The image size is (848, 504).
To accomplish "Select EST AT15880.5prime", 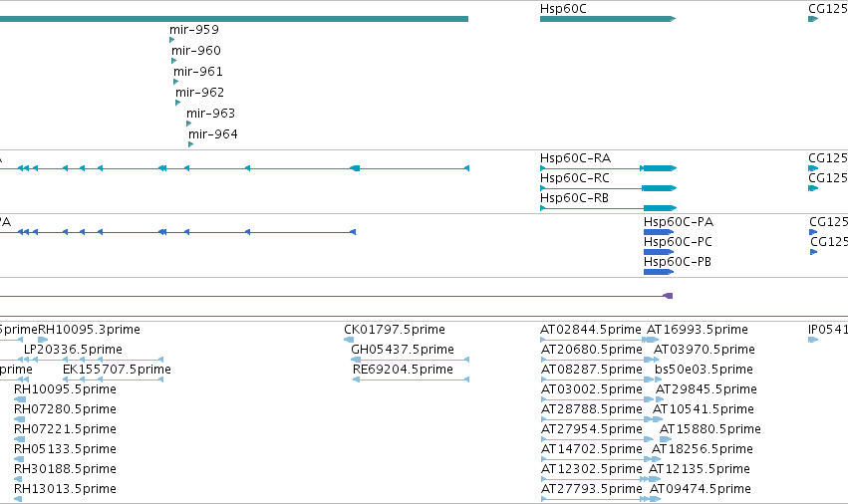I will click(710, 429).
